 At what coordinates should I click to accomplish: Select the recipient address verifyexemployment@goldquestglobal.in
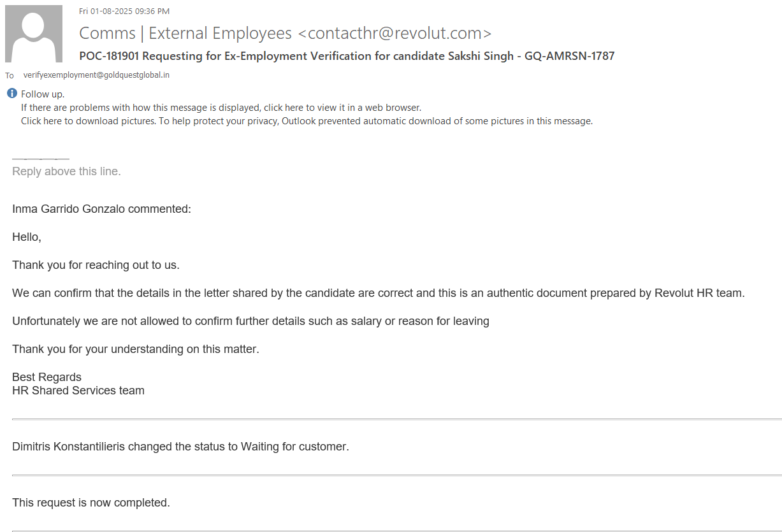96,75
